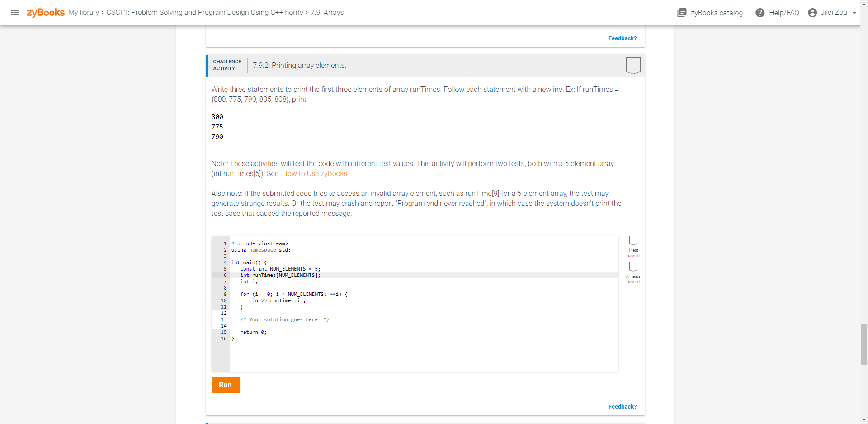Click the challenge activity completion shield badge
The height and width of the screenshot is (424, 868).
[x=633, y=65]
